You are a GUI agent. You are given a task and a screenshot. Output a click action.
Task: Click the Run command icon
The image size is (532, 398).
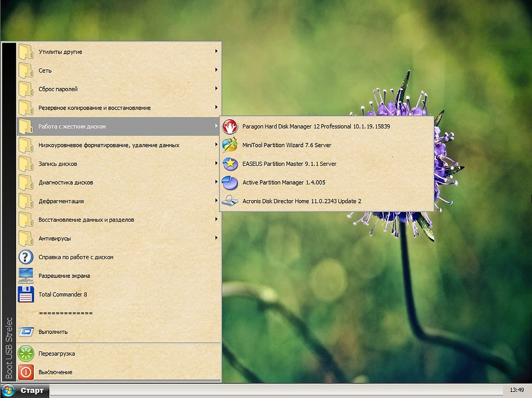click(x=26, y=331)
